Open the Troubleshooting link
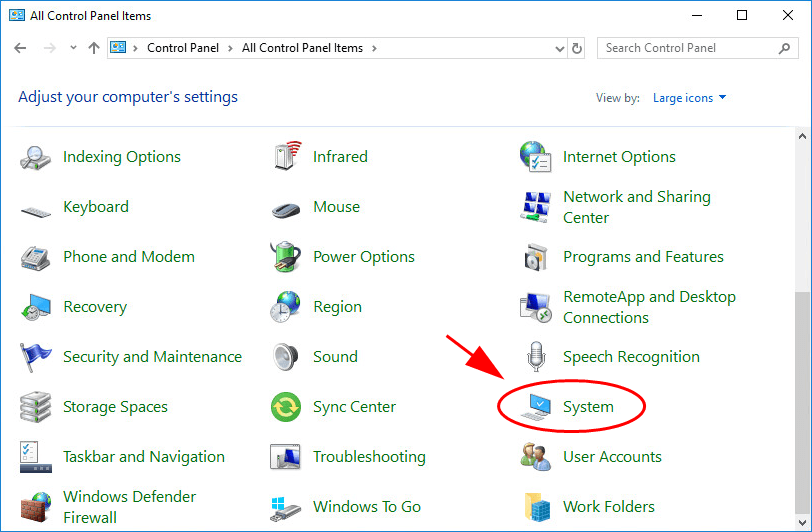The width and height of the screenshot is (812, 532). click(369, 457)
